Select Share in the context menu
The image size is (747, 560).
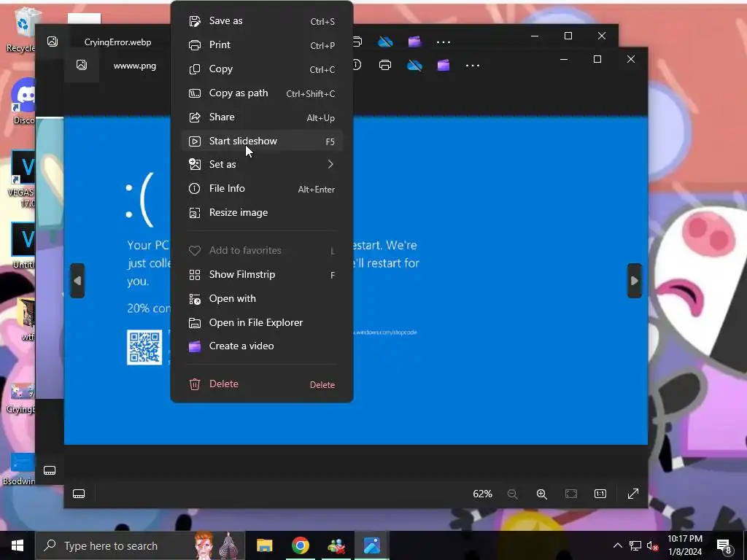tap(262, 117)
